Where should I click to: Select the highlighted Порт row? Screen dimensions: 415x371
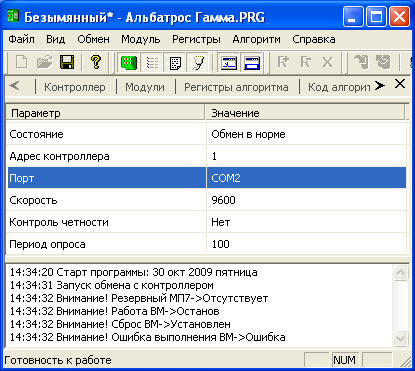coord(206,178)
